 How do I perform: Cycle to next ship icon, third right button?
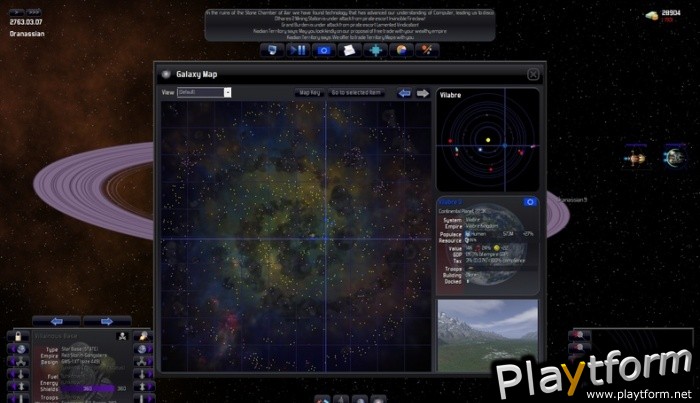click(143, 374)
